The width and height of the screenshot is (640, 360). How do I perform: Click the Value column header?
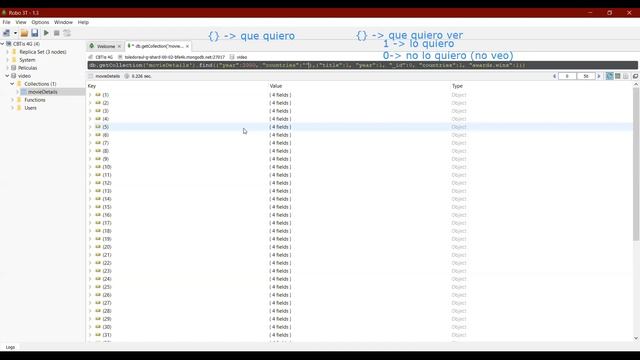click(276, 86)
